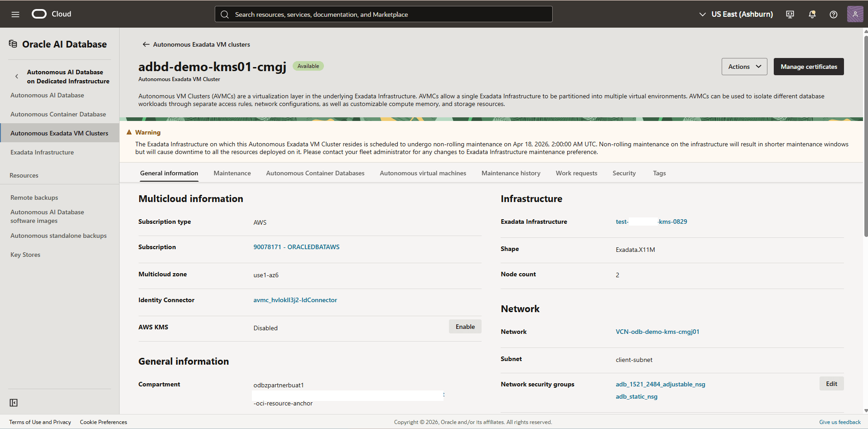Open adb_static_nsg link
Image resolution: width=868 pixels, height=429 pixels.
[x=637, y=396]
